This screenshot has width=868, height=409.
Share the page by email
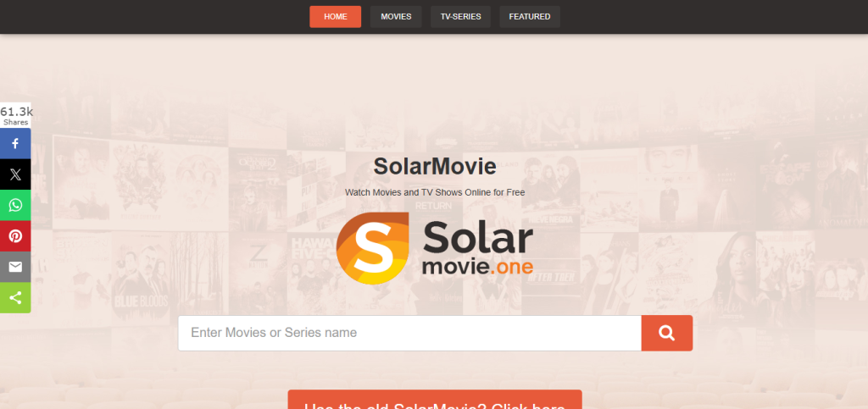[x=15, y=267]
